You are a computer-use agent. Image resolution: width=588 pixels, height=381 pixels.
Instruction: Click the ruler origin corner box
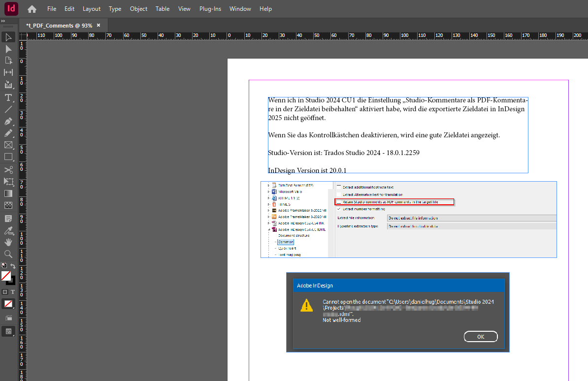[23, 35]
